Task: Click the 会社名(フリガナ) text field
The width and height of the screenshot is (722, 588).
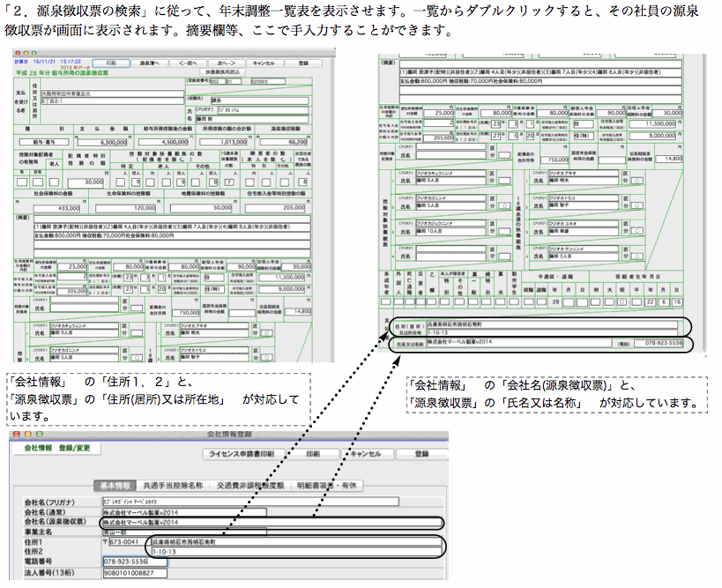Action: (250, 501)
